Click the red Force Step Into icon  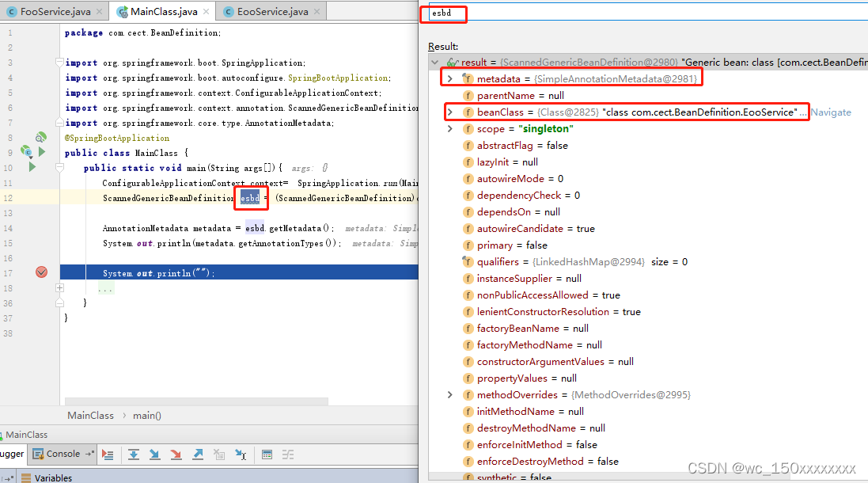click(x=176, y=454)
